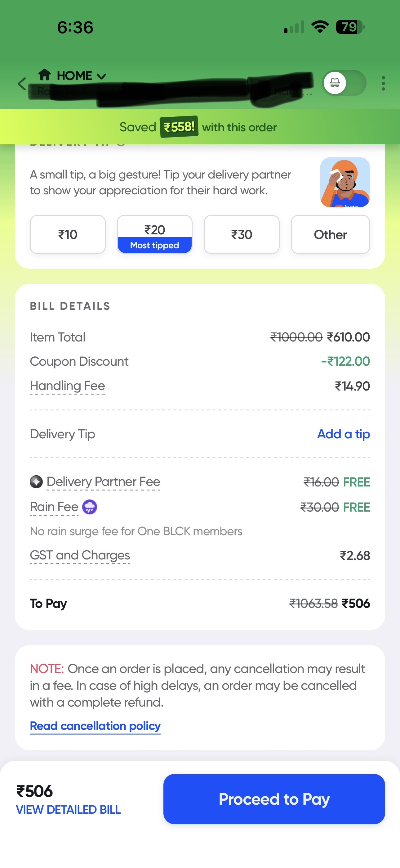Choose Other tip amount
400x868 pixels.
click(330, 234)
